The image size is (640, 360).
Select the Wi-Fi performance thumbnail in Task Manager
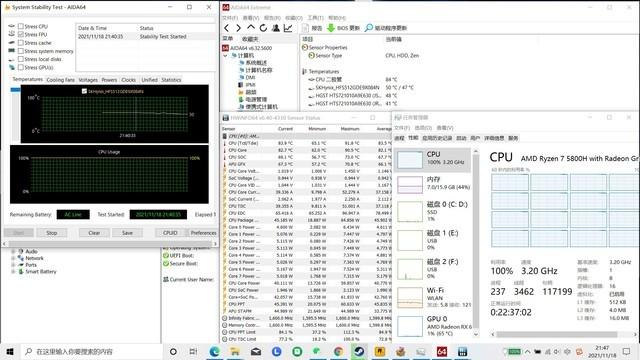pyautogui.click(x=433, y=297)
